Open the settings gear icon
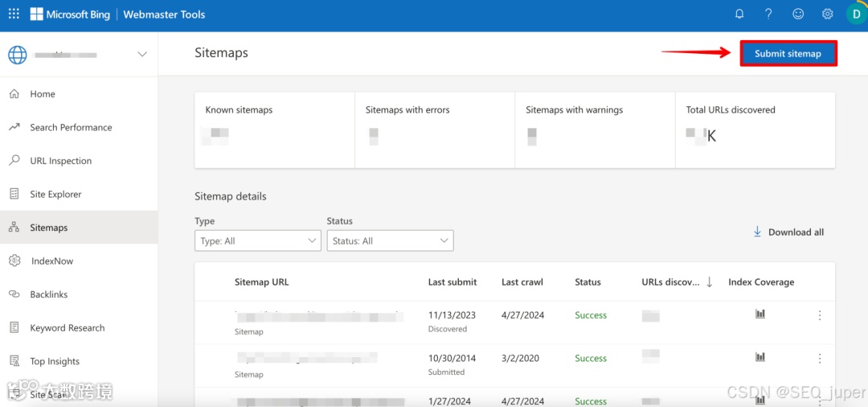The width and height of the screenshot is (868, 407). (827, 14)
